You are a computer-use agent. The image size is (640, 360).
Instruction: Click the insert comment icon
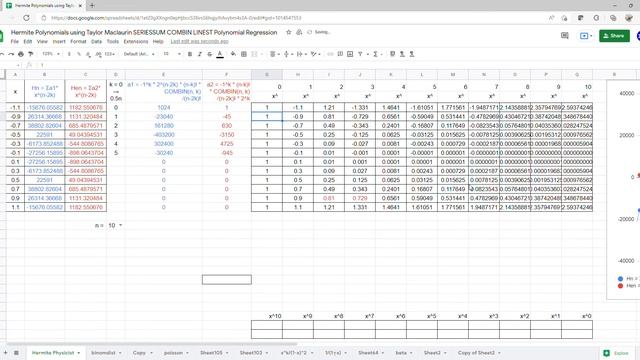[x=340, y=54]
